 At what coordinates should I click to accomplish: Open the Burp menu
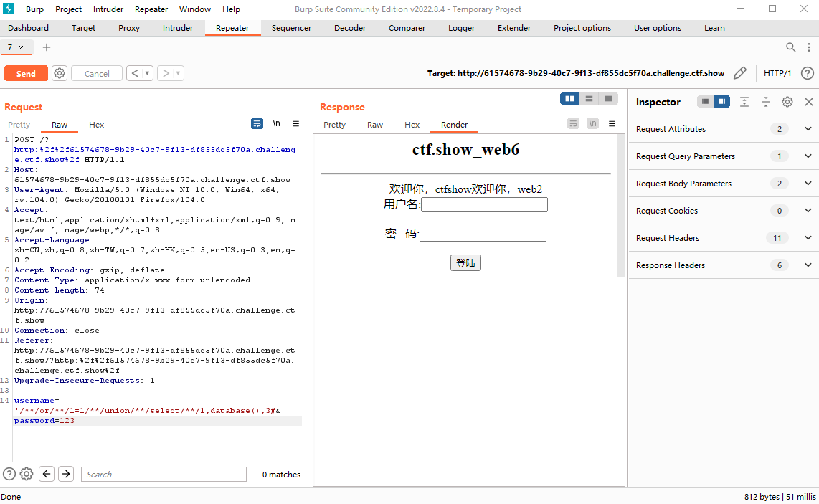pyautogui.click(x=35, y=9)
